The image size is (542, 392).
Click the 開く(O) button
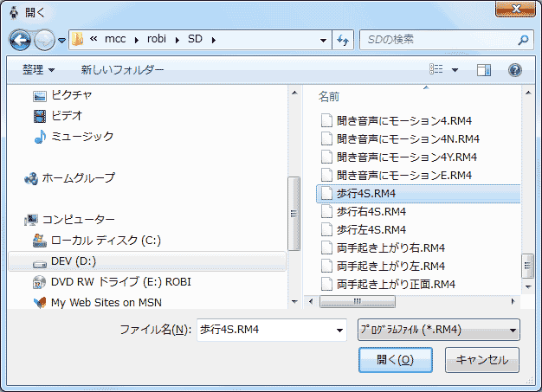(395, 360)
